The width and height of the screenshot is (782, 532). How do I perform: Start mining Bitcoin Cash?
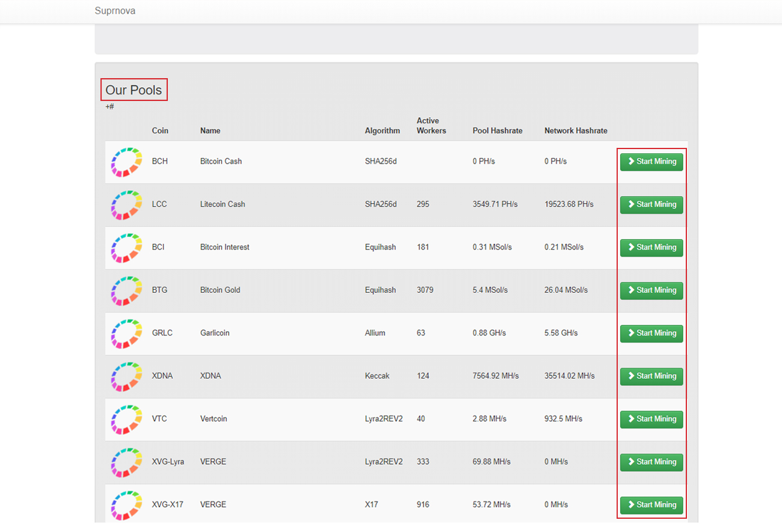(x=651, y=162)
